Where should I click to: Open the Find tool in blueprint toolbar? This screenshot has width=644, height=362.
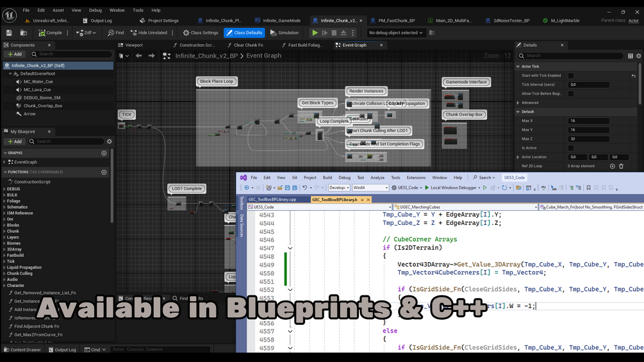click(116, 33)
